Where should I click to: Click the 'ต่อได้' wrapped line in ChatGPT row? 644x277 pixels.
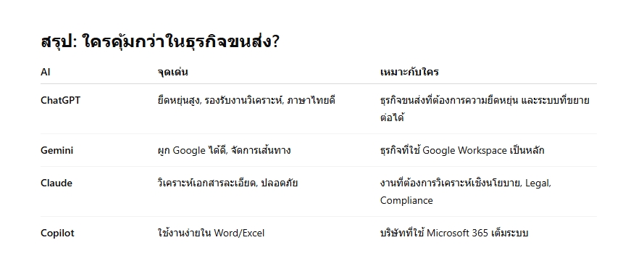pyautogui.click(x=392, y=118)
